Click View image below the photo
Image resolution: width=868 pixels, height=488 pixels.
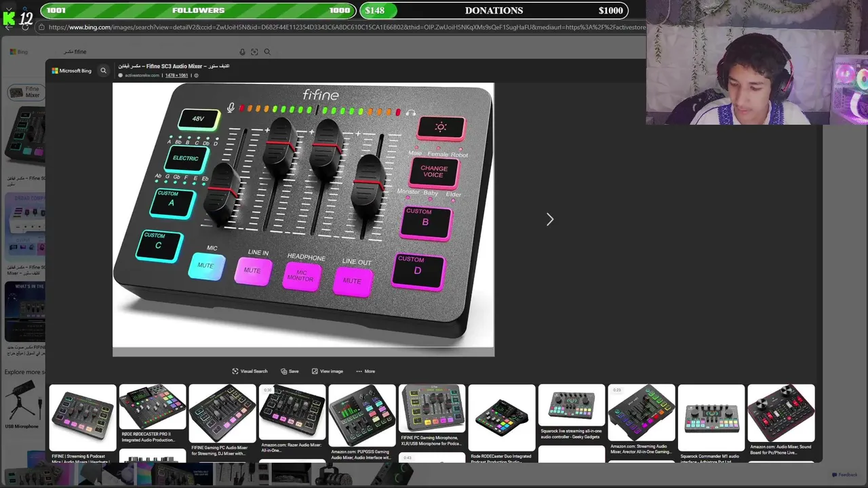(x=328, y=371)
